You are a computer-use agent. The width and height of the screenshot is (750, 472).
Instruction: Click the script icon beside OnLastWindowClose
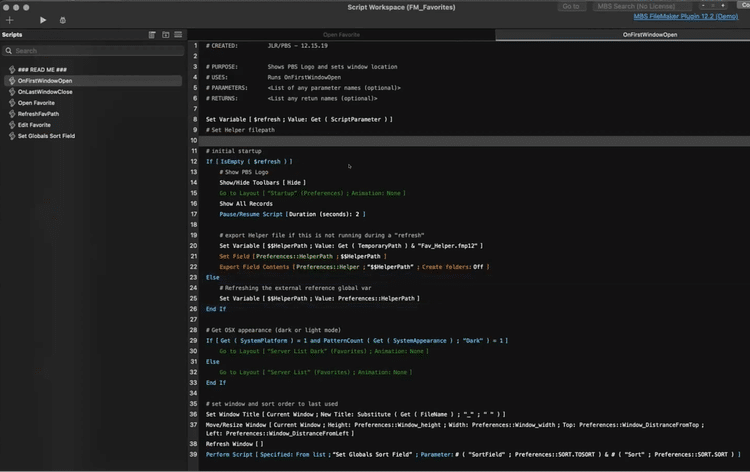click(x=12, y=92)
